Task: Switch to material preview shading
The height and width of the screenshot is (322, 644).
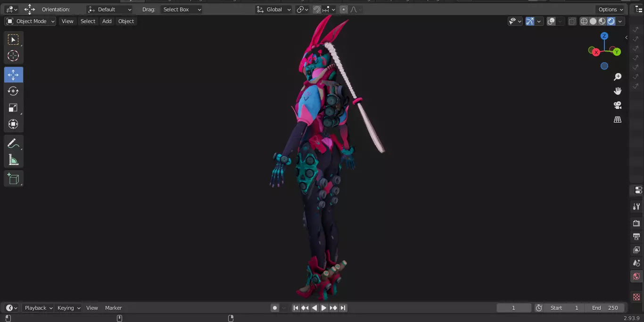Action: [x=602, y=21]
